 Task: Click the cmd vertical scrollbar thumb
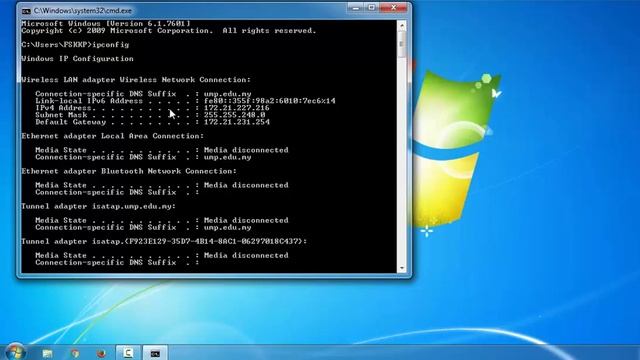tap(402, 45)
